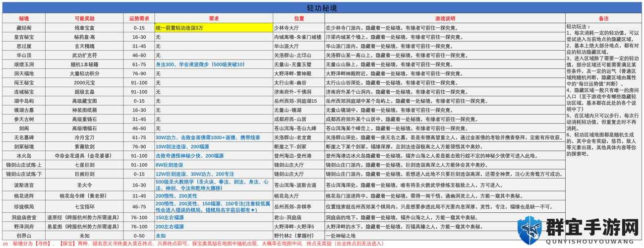
Task: Select the 琅嬛玉洞 cell
Action: coord(24,64)
